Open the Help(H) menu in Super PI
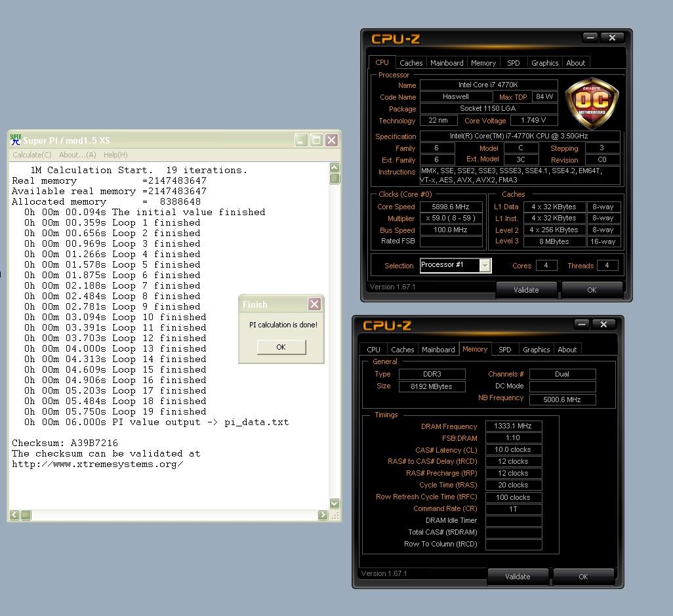 (x=115, y=155)
